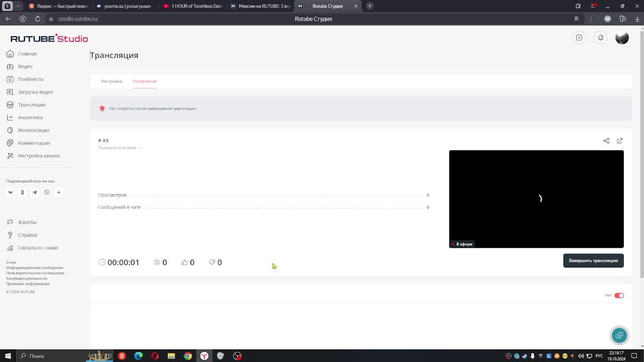Image resolution: width=644 pixels, height=362 pixels.
Task: Click the upload video plus icon in header
Action: tap(579, 38)
